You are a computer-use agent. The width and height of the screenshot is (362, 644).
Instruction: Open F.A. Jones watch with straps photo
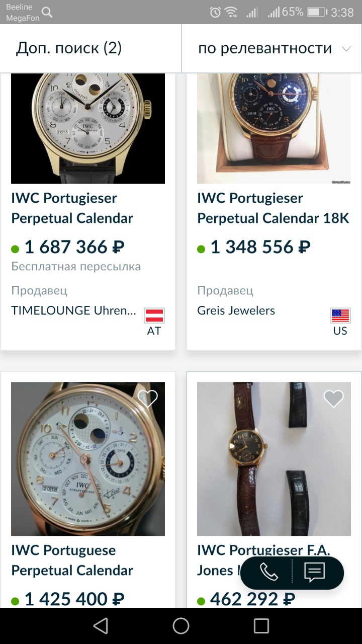point(274,459)
